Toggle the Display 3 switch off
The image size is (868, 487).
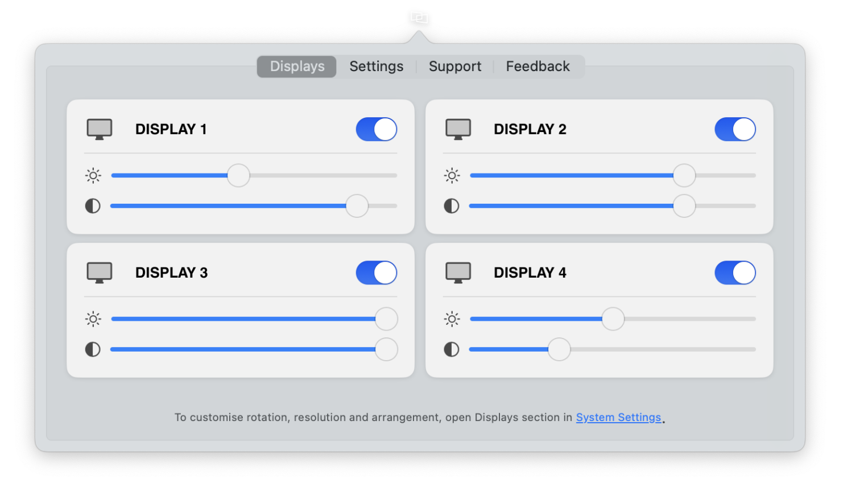[377, 273]
